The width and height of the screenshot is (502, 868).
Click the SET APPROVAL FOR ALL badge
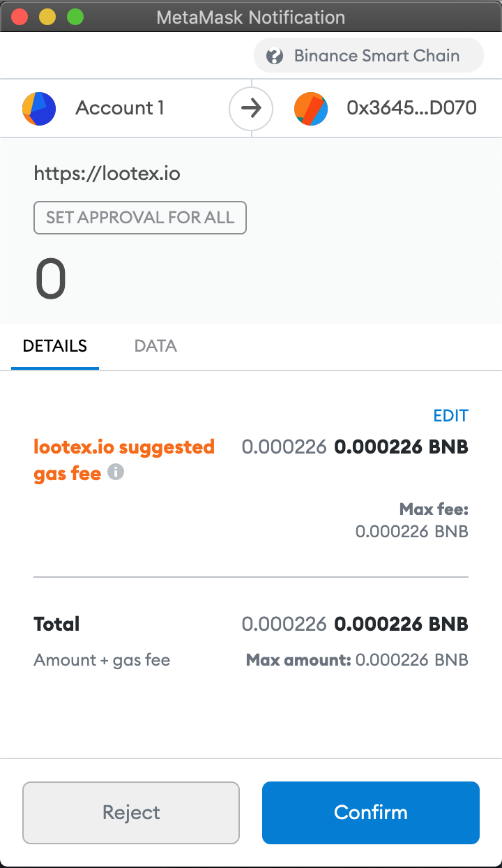[140, 218]
